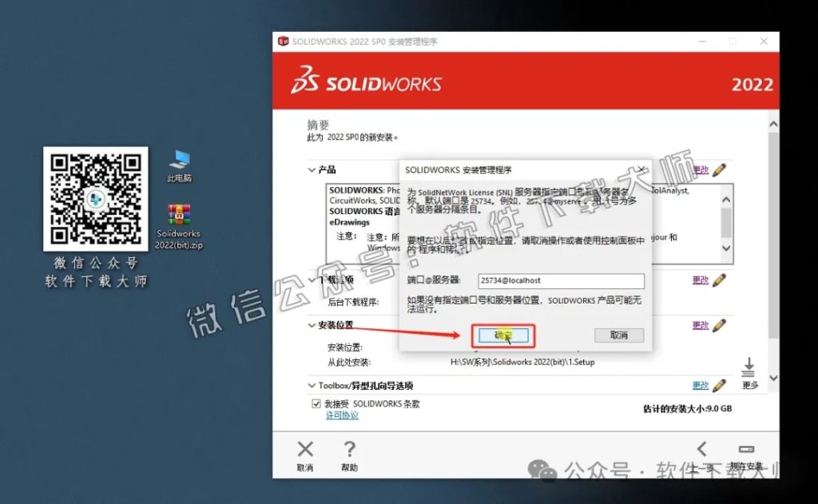Open 此电脑 from the desktop

178,160
